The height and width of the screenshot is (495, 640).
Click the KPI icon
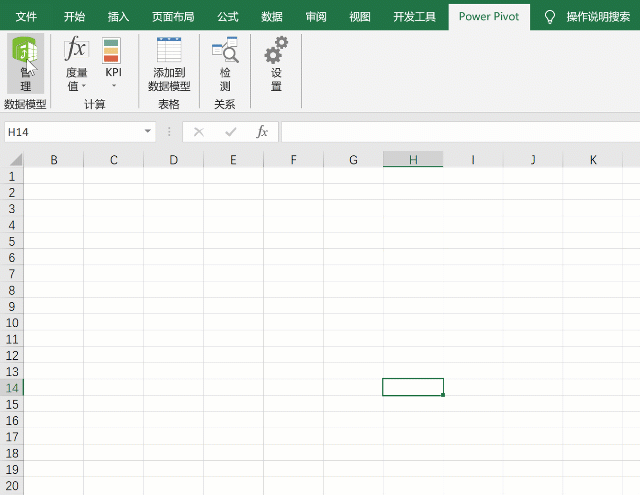pos(112,51)
